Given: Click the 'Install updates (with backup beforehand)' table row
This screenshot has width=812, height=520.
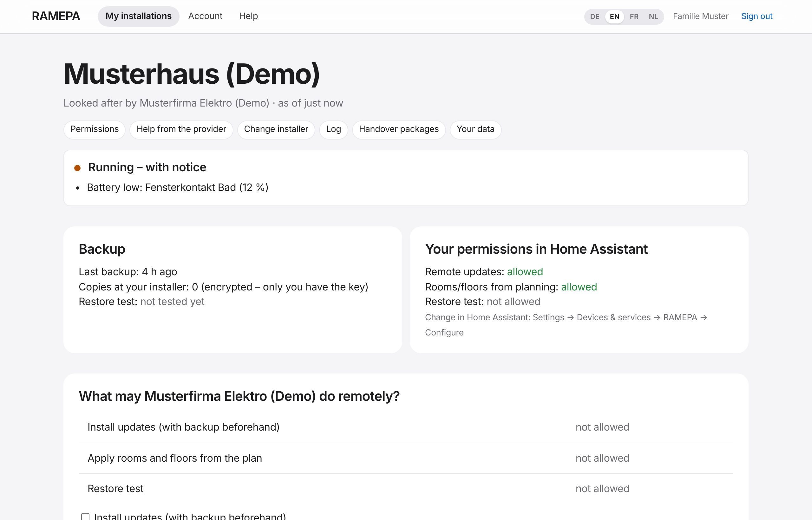Looking at the screenshot, I should coord(406,427).
